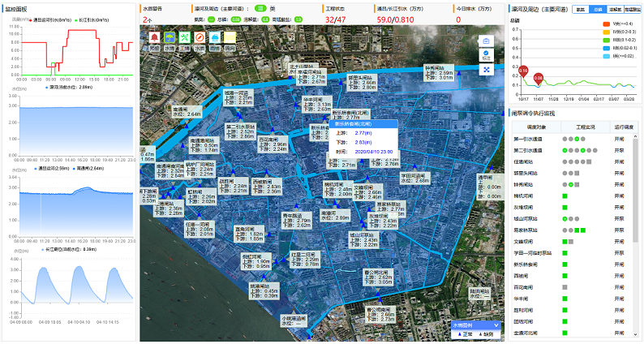Viewport: 644px width, 344px height.
Task: Click the fullscreen expand icon on map
Action: [486, 70]
